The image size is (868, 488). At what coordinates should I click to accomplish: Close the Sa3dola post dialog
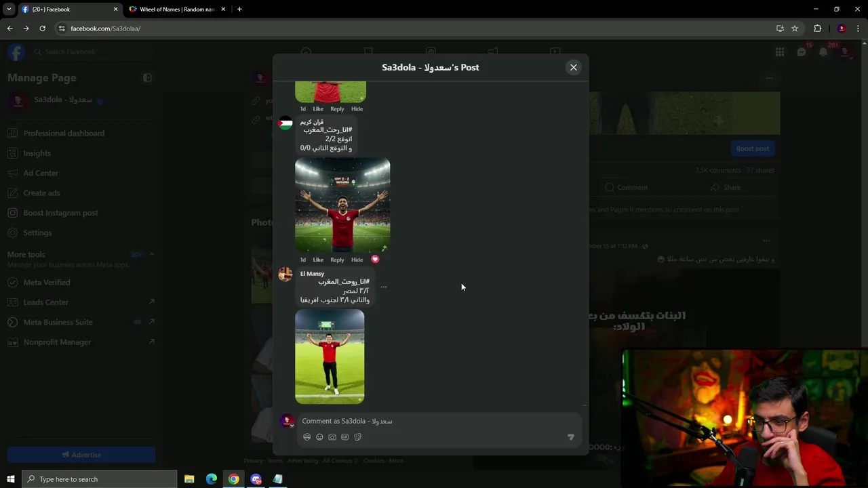(574, 67)
